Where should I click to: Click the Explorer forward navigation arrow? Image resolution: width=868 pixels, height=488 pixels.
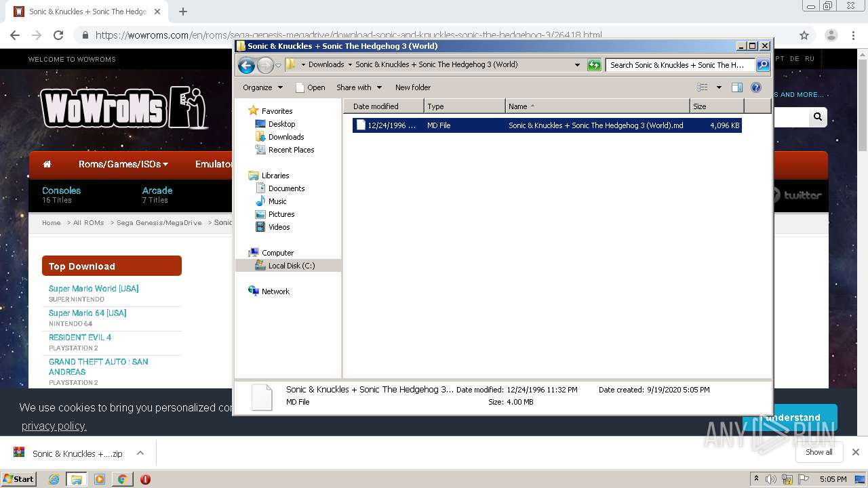[265, 65]
